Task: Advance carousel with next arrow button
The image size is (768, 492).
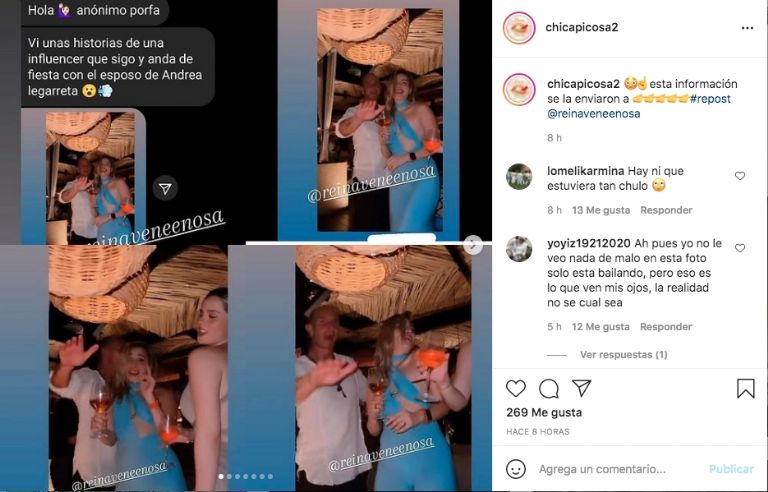Action: 473,245
